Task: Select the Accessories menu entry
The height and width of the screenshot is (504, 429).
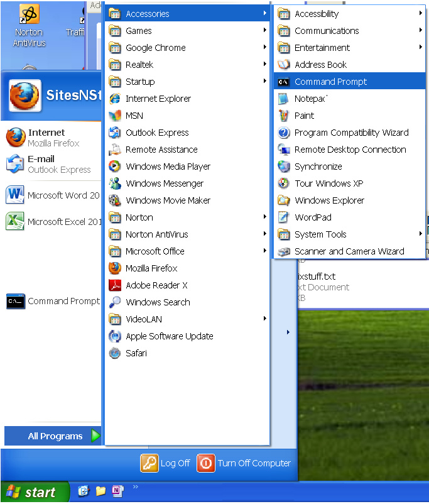Action: pos(187,14)
